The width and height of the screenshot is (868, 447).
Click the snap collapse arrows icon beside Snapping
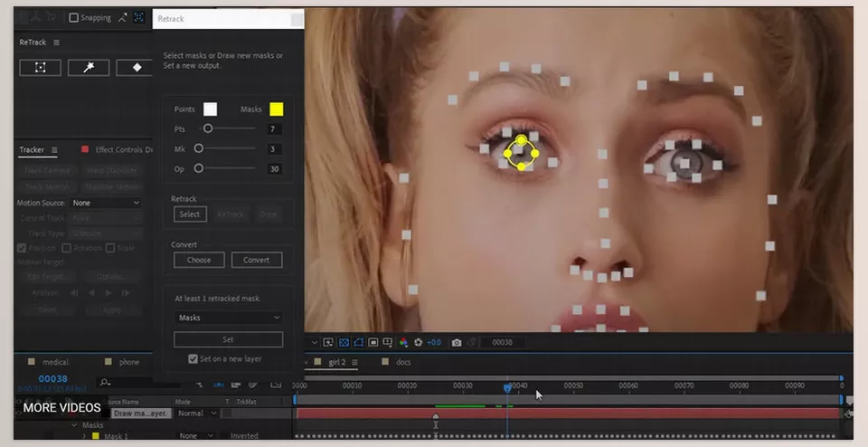122,18
